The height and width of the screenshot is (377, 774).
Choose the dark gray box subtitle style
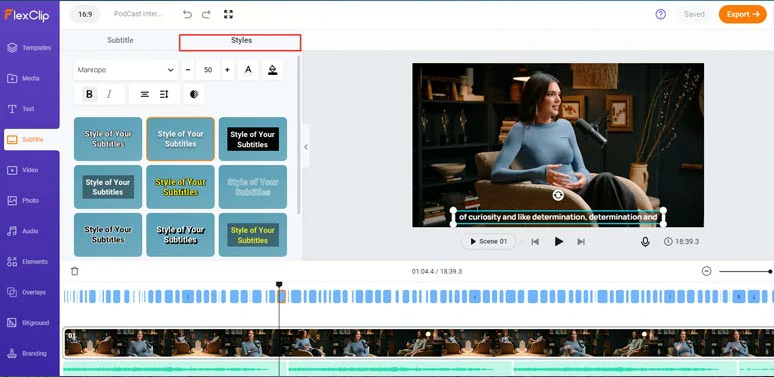[x=108, y=187]
